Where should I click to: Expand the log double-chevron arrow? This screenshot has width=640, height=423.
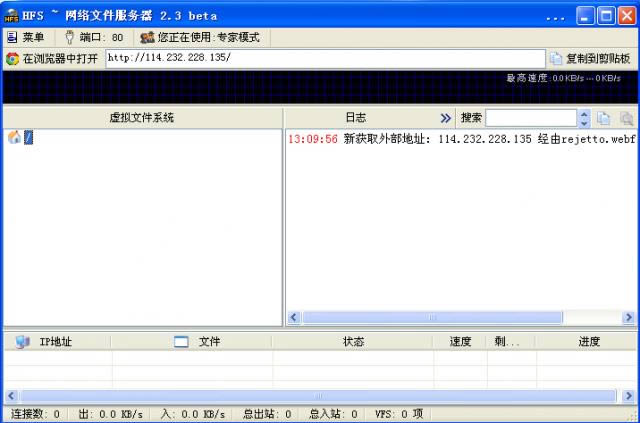click(x=446, y=118)
